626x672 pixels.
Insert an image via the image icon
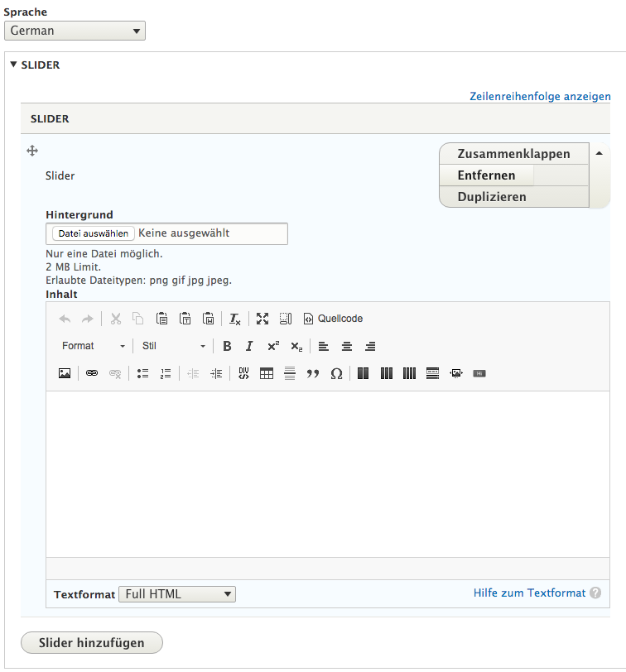pyautogui.click(x=65, y=373)
